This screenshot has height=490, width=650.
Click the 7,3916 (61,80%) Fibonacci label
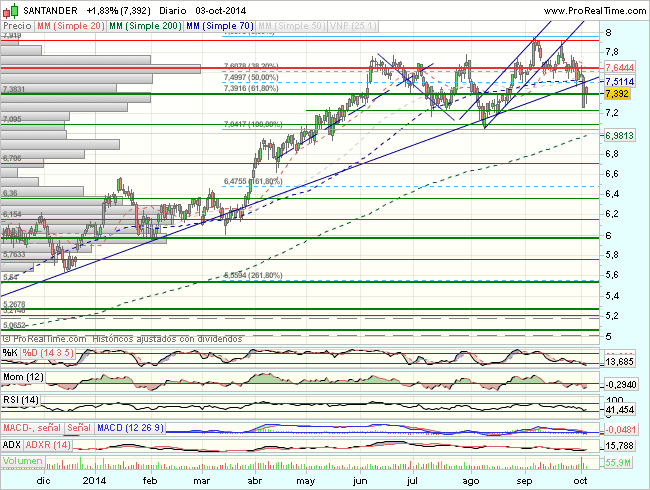251,88
